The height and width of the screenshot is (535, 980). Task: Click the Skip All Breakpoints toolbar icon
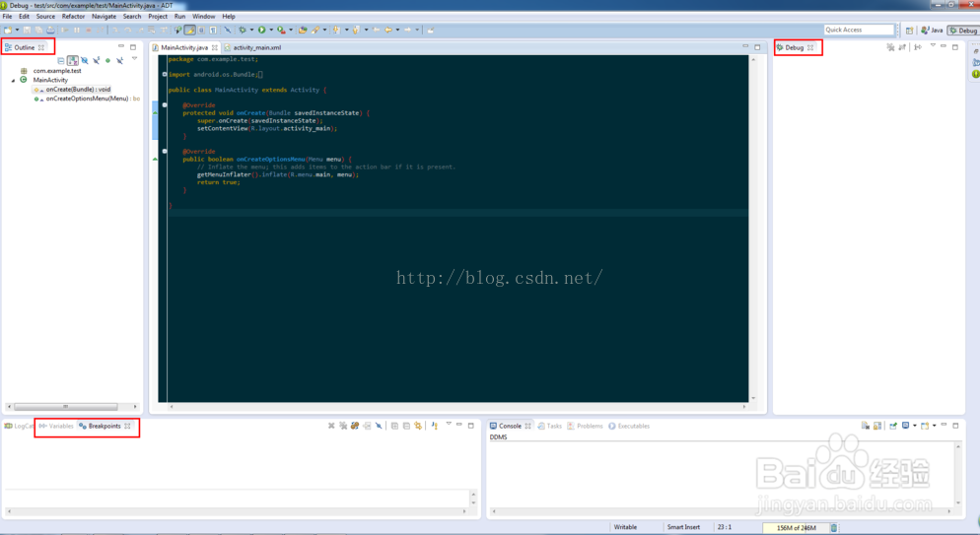pyautogui.click(x=228, y=30)
